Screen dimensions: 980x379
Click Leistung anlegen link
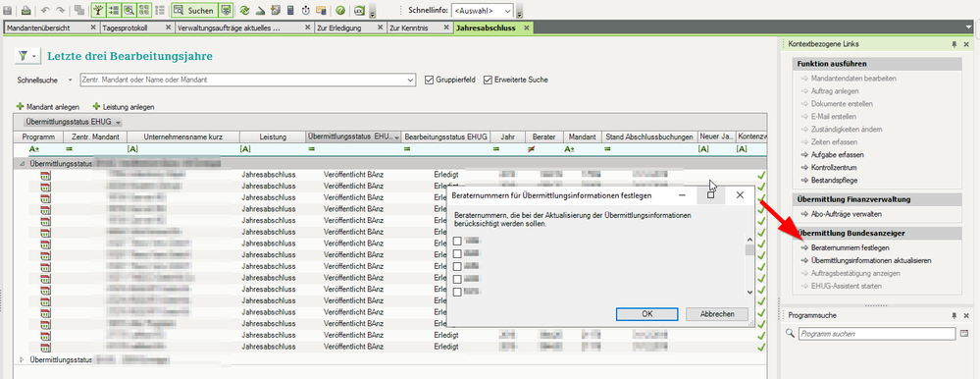click(124, 107)
